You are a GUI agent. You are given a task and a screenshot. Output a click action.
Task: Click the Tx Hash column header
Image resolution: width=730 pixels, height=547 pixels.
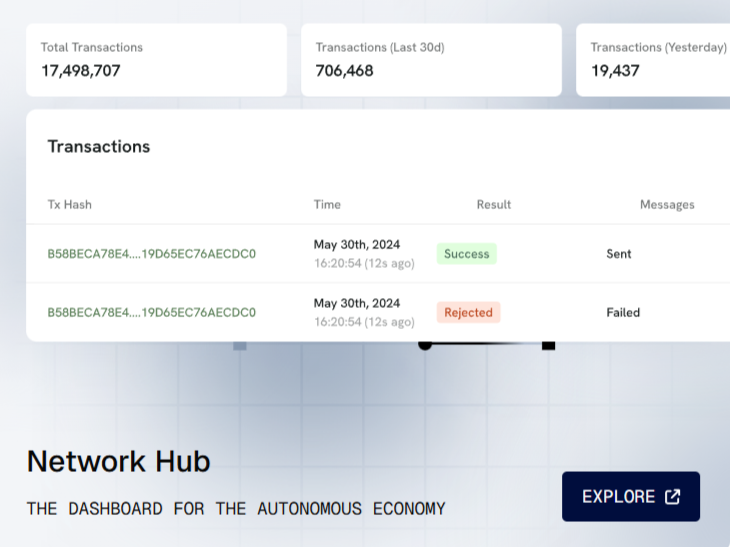[69, 204]
